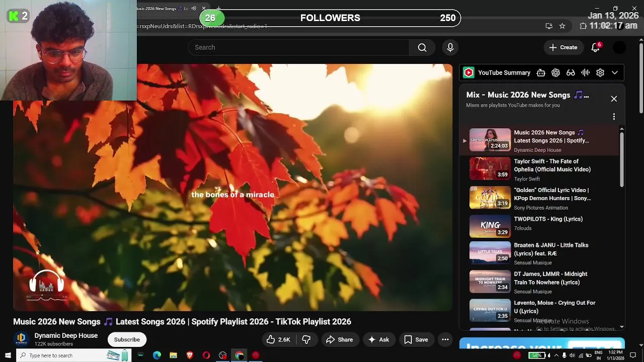The width and height of the screenshot is (644, 362).
Task: Click the ENG IN language indicator
Action: pos(599,355)
